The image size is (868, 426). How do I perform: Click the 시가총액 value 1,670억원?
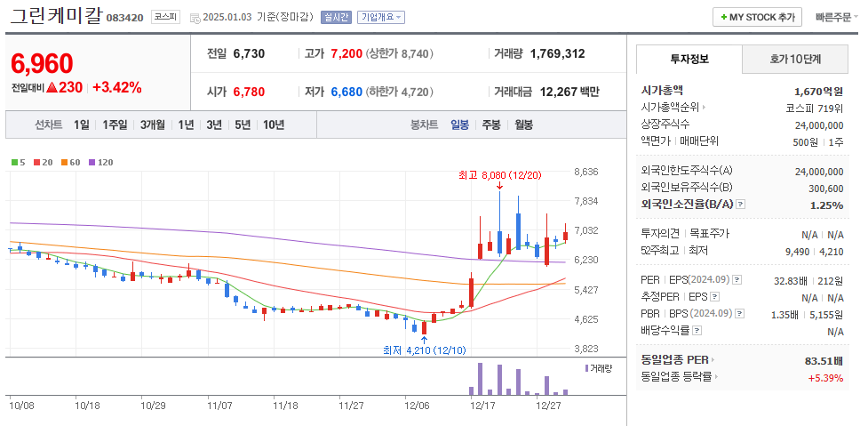819,92
